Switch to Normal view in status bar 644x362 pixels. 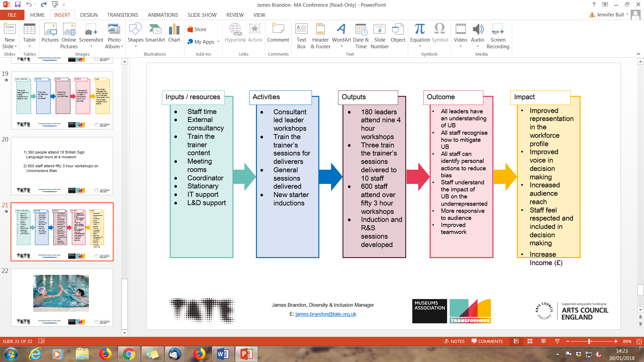pos(516,341)
